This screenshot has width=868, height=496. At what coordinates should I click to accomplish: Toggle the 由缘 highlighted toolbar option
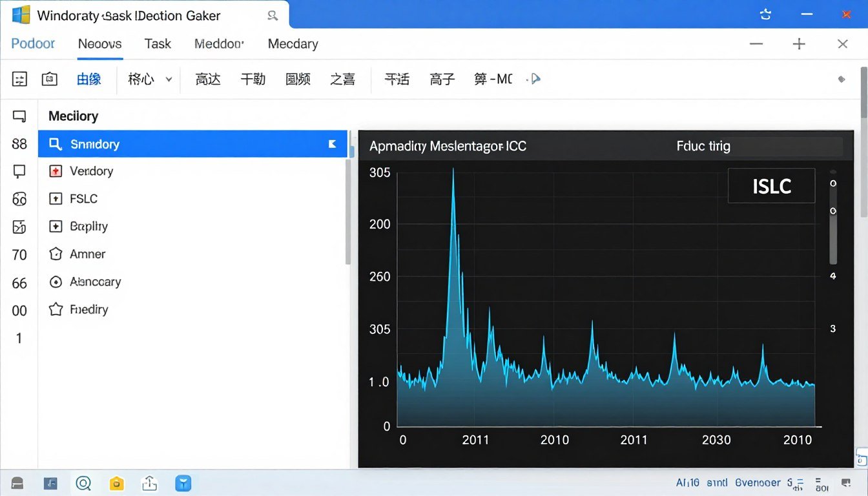coord(89,78)
